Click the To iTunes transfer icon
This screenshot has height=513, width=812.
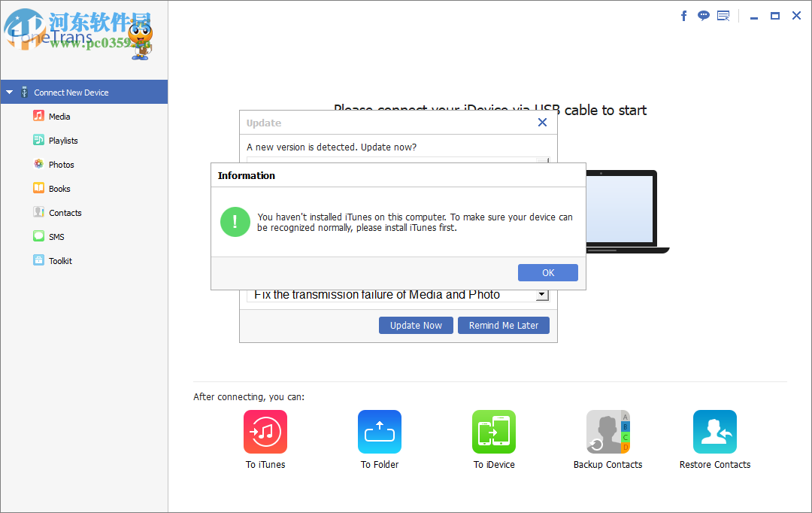(265, 432)
